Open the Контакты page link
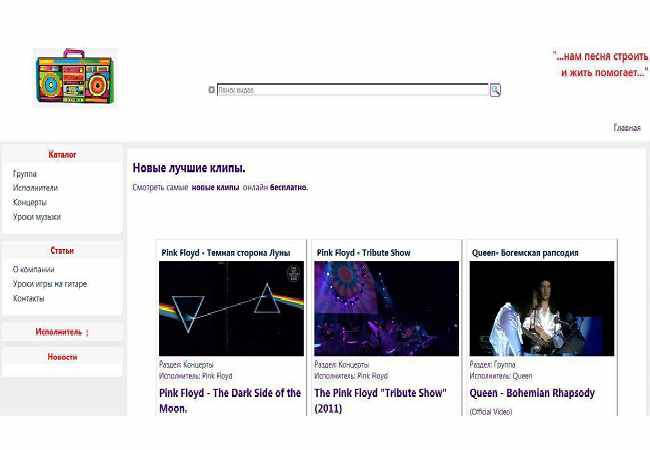Viewport: 650px width, 450px height. (29, 298)
